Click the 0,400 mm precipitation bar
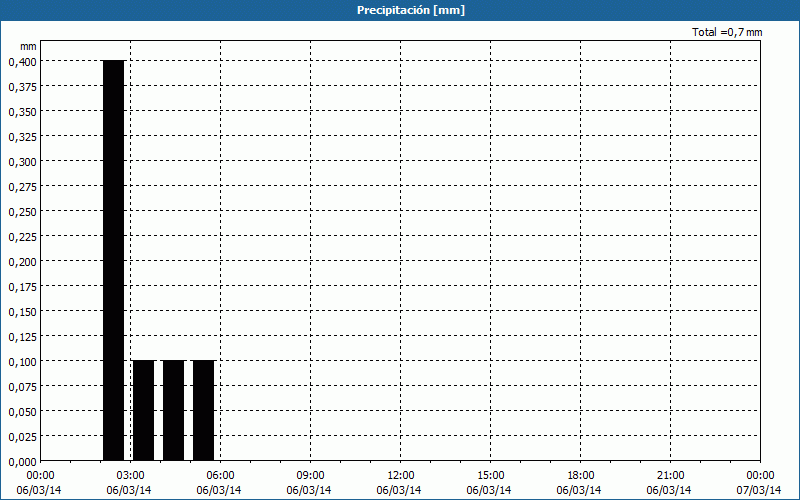This screenshot has width=800, height=500. (113, 260)
